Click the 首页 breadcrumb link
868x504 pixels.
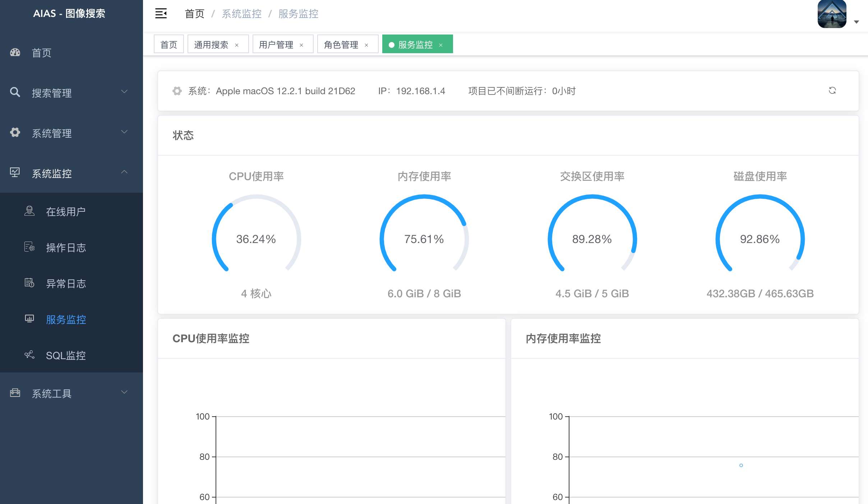(194, 14)
